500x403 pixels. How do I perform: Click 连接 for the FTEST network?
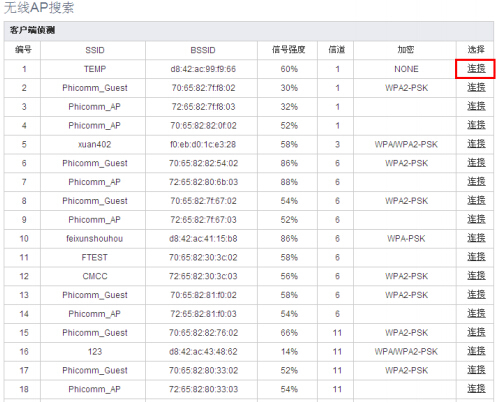[476, 257]
